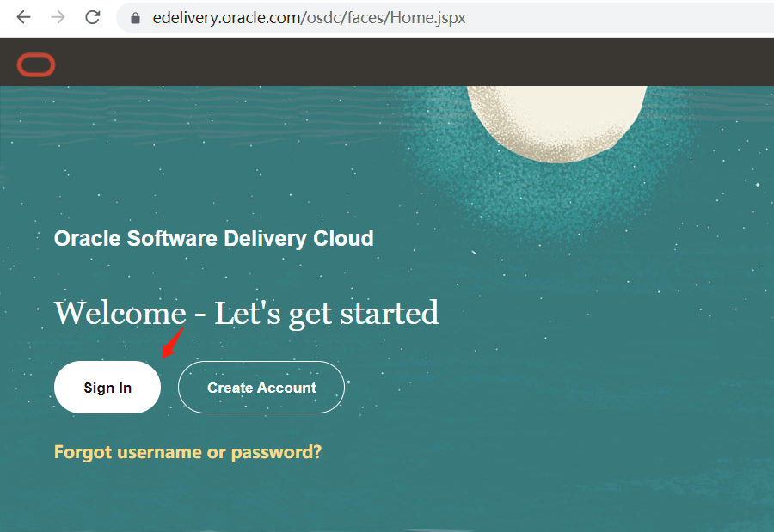Click the Create Account button
Image resolution: width=774 pixels, height=532 pixels.
tap(261, 388)
